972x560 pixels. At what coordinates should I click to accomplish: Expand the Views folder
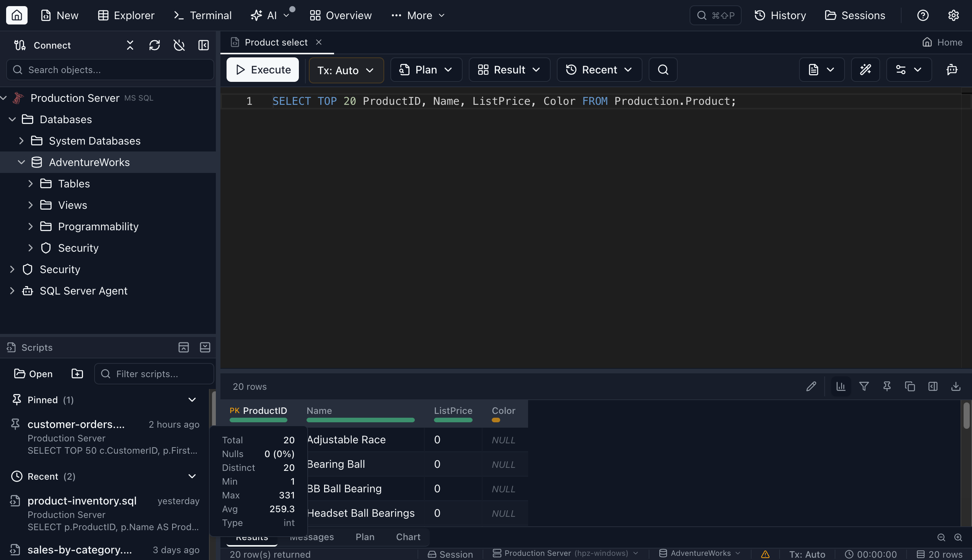tap(31, 205)
